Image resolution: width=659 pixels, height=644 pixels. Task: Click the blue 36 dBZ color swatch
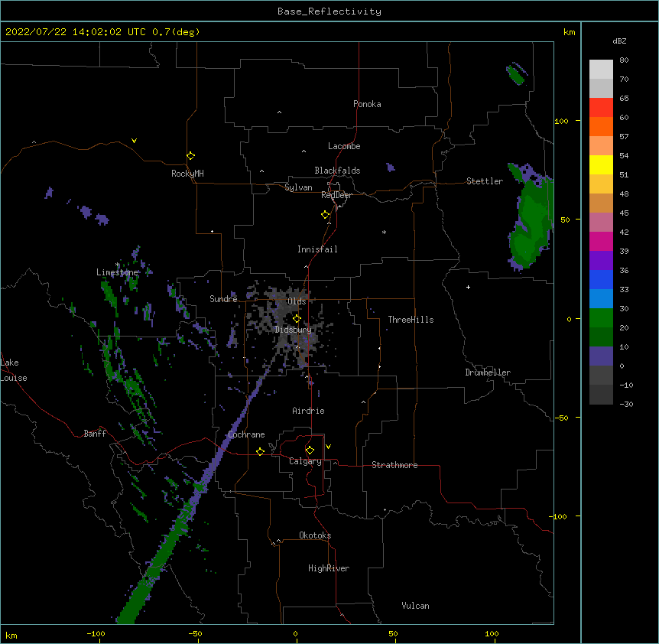(601, 279)
